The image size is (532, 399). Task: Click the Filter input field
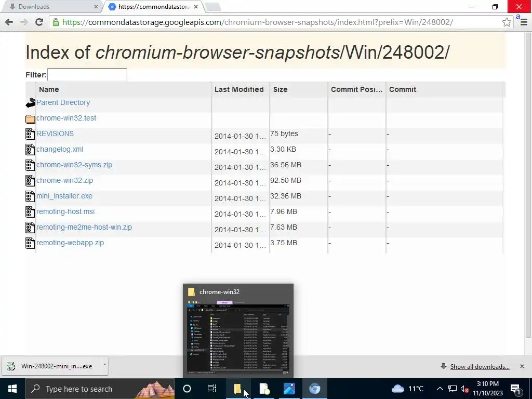(87, 75)
